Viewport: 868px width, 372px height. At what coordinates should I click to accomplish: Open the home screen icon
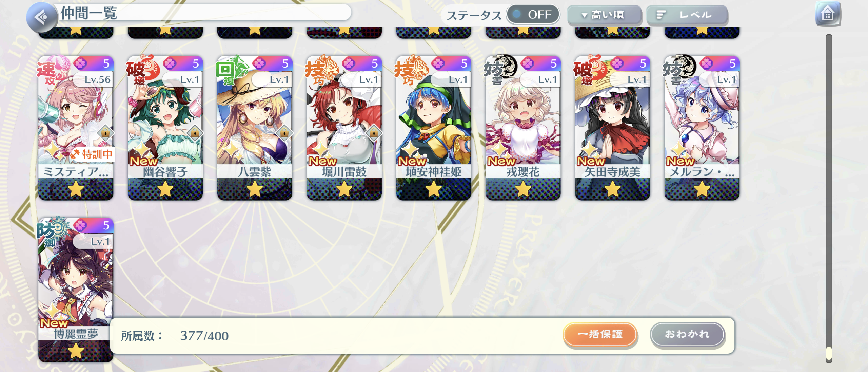(x=828, y=14)
